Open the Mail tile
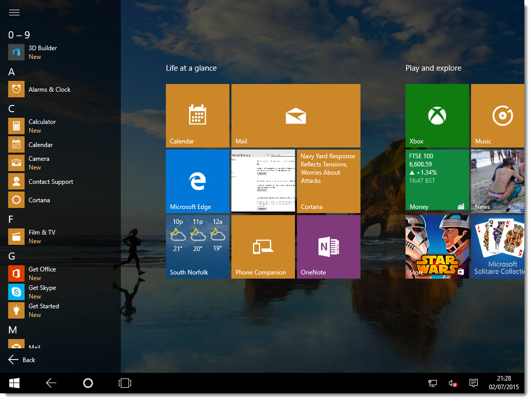Viewport: 532px width, 401px height. coord(295,115)
